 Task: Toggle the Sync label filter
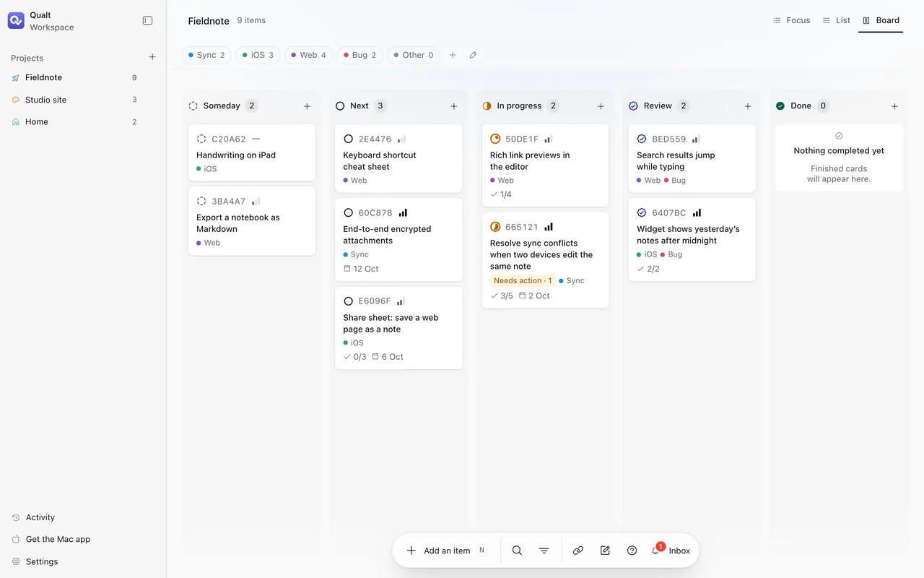tap(206, 55)
